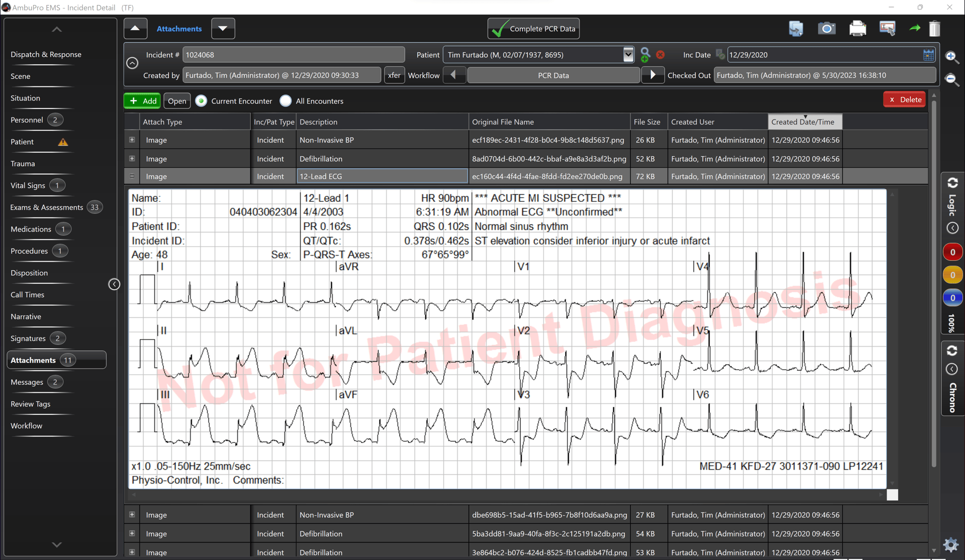Capture screen with the camera icon

point(827,28)
